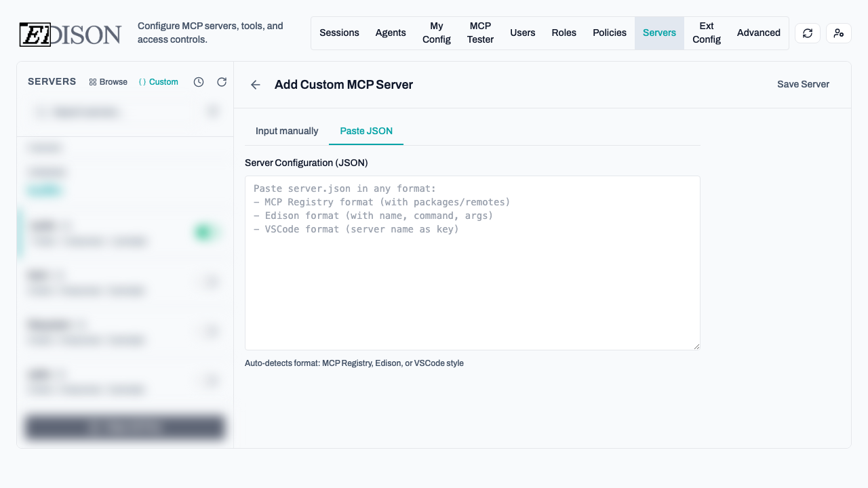This screenshot has height=488, width=868.
Task: Click the Save Server button
Action: click(x=803, y=84)
